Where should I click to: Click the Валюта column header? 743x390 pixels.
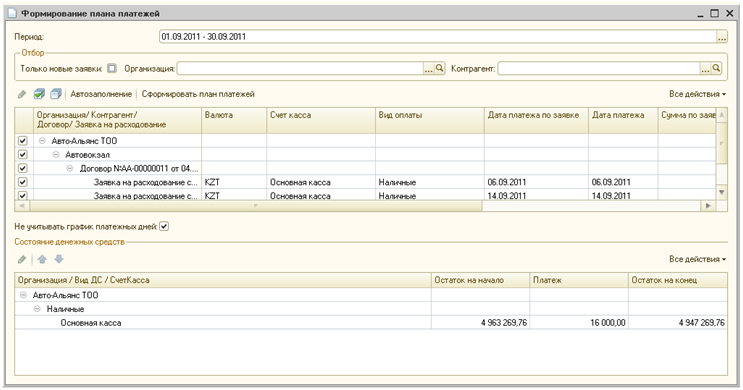pyautogui.click(x=234, y=120)
